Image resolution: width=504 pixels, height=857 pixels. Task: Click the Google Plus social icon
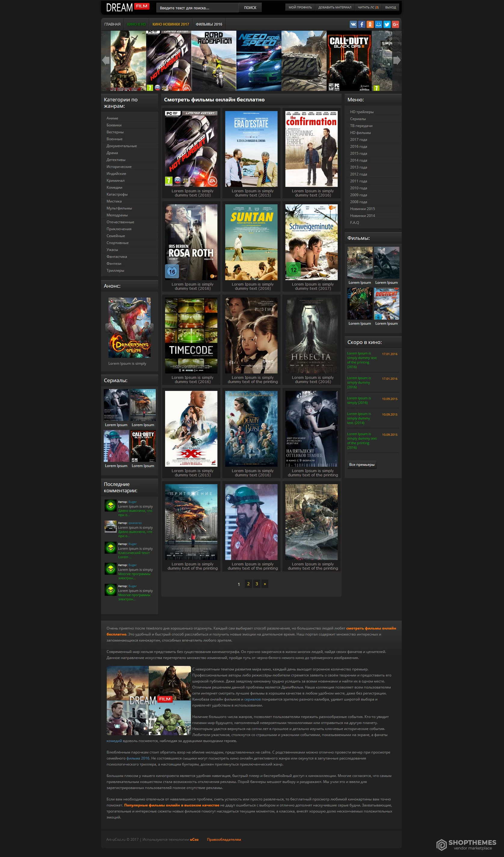click(395, 24)
